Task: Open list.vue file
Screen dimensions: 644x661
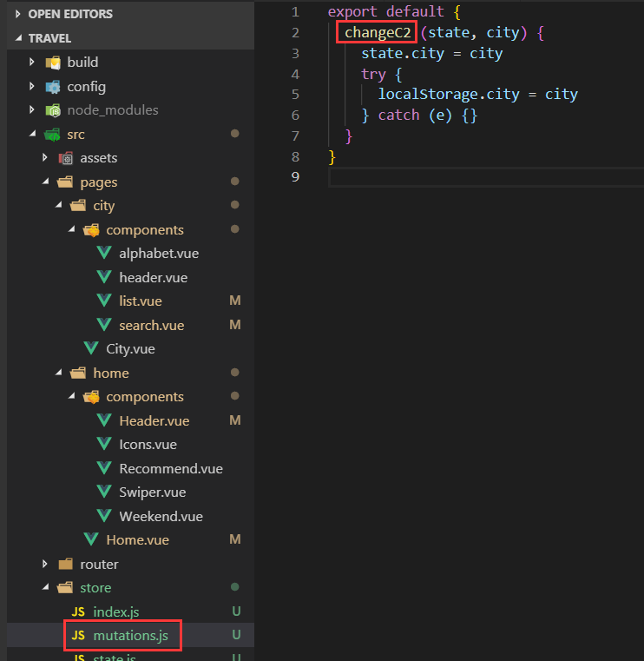Action: click(141, 301)
